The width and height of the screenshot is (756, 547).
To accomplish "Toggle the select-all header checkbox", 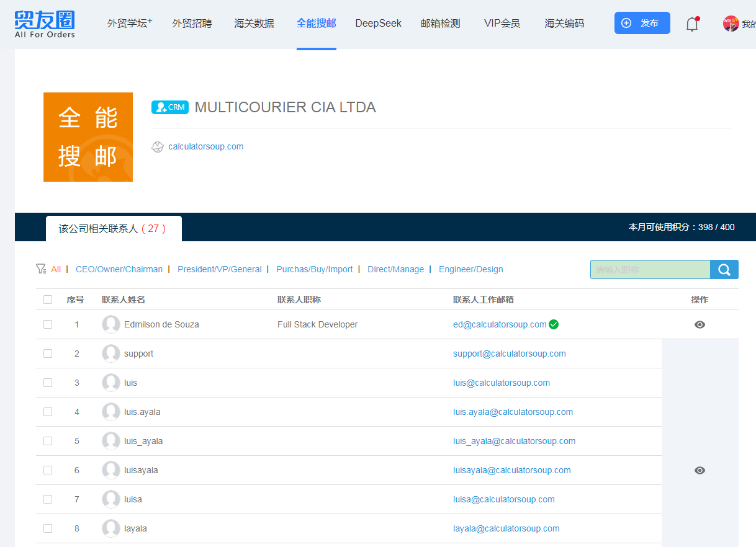I will (x=48, y=300).
